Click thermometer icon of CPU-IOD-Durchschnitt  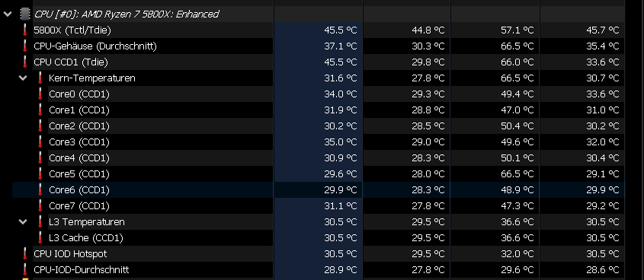[25, 270]
